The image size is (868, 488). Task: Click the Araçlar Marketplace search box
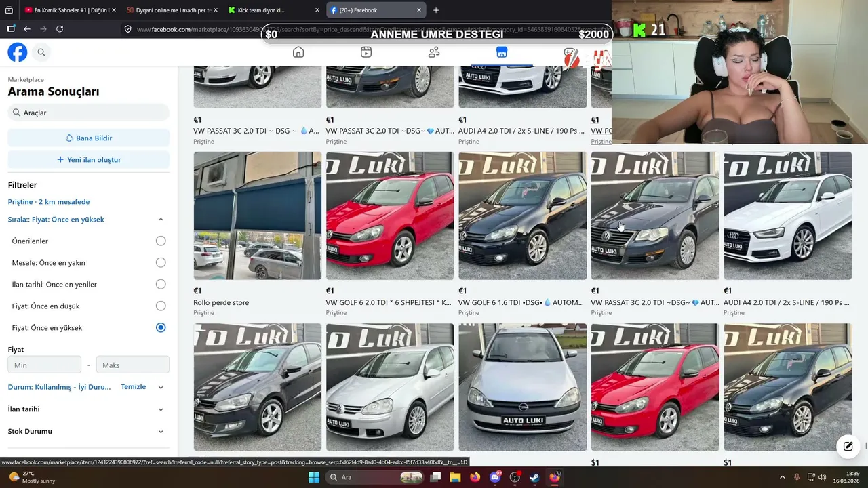click(x=89, y=113)
